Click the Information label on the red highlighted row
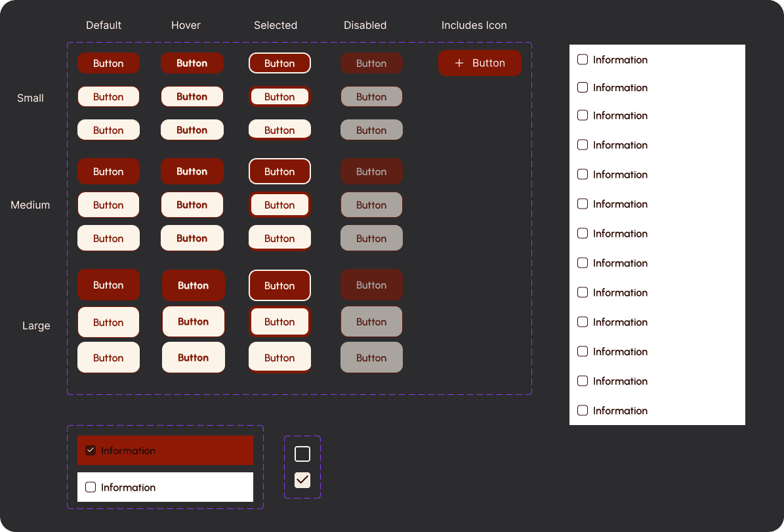This screenshot has height=532, width=784. [129, 450]
